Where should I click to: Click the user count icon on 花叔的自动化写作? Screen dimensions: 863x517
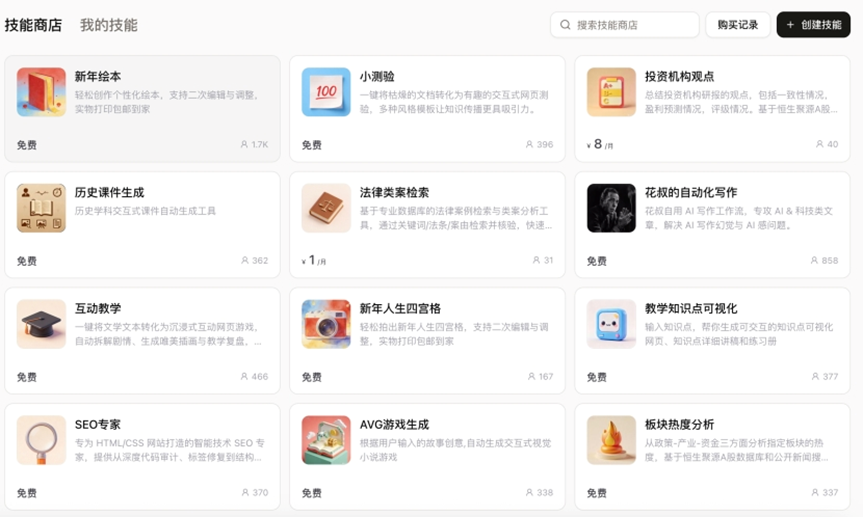click(814, 260)
